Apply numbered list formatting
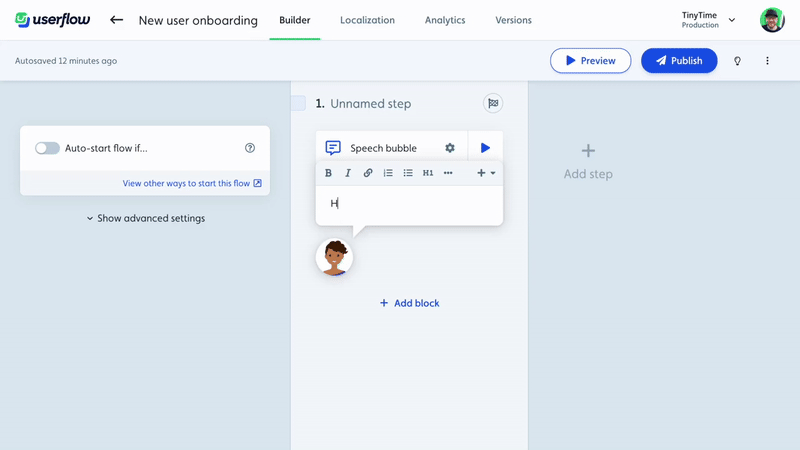800x450 pixels. 388,173
